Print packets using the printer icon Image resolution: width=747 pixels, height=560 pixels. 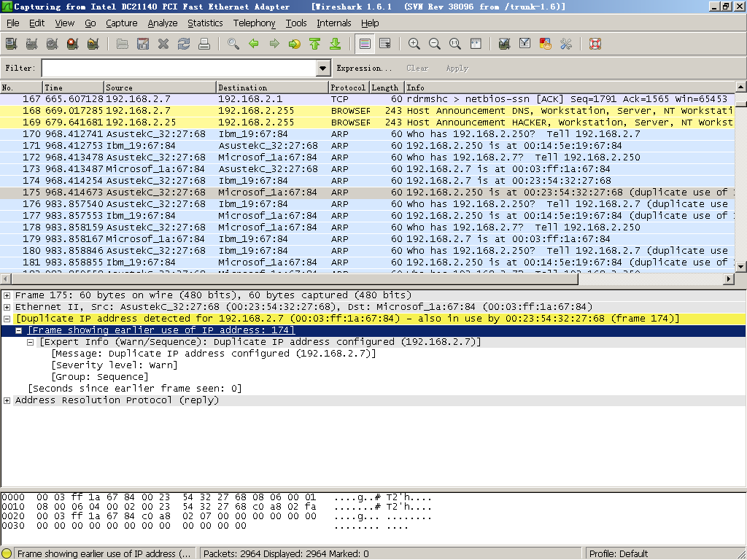[204, 44]
